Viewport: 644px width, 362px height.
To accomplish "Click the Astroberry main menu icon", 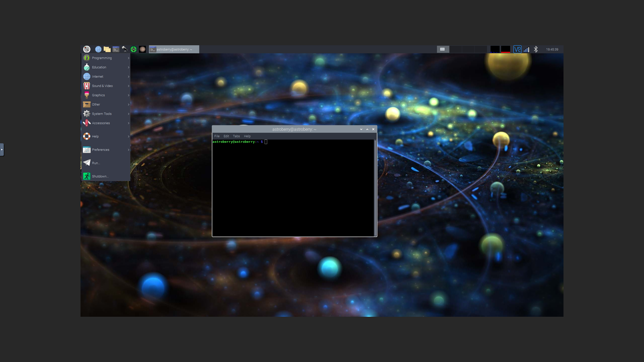I will pos(87,49).
